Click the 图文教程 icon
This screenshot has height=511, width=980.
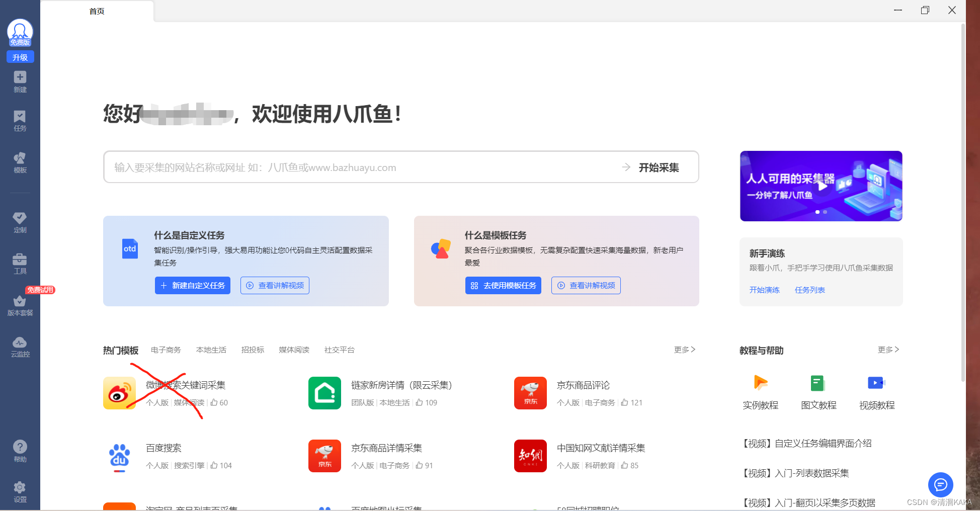818,383
